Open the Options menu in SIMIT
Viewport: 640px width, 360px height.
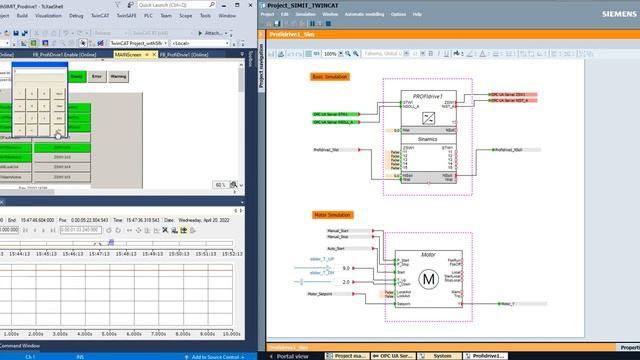(398, 14)
